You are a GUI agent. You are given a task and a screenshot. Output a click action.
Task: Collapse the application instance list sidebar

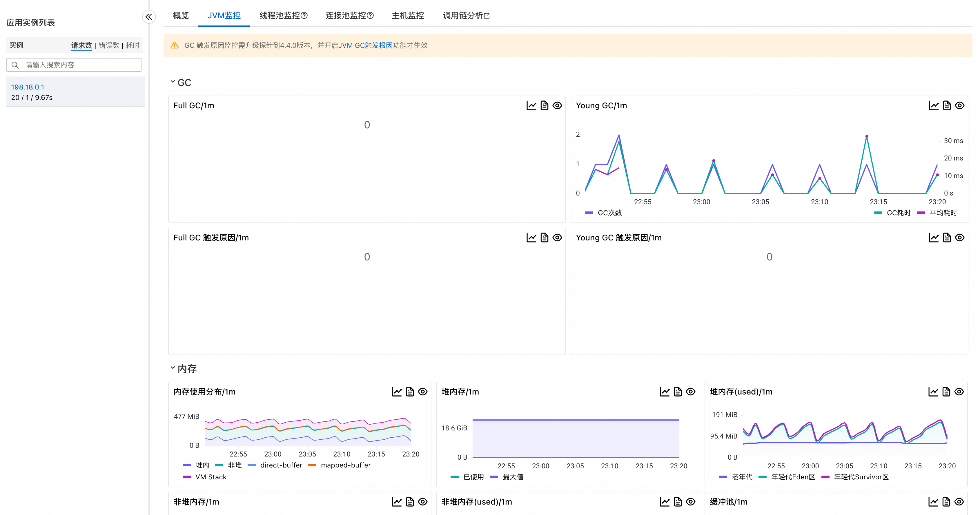(149, 17)
